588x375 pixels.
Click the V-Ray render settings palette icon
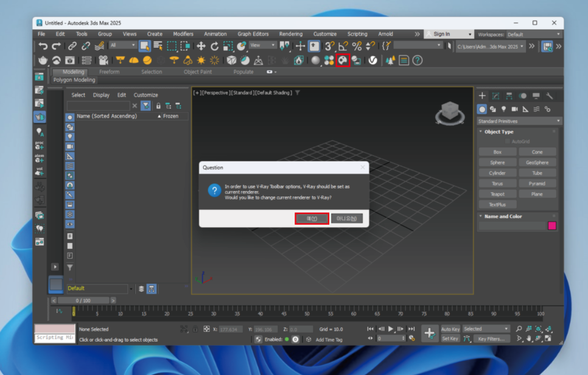tap(343, 60)
